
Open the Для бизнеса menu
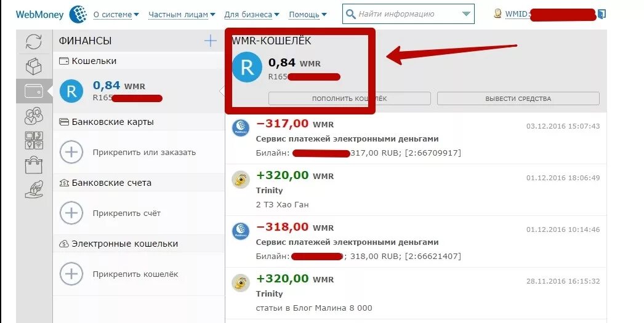click(x=252, y=15)
